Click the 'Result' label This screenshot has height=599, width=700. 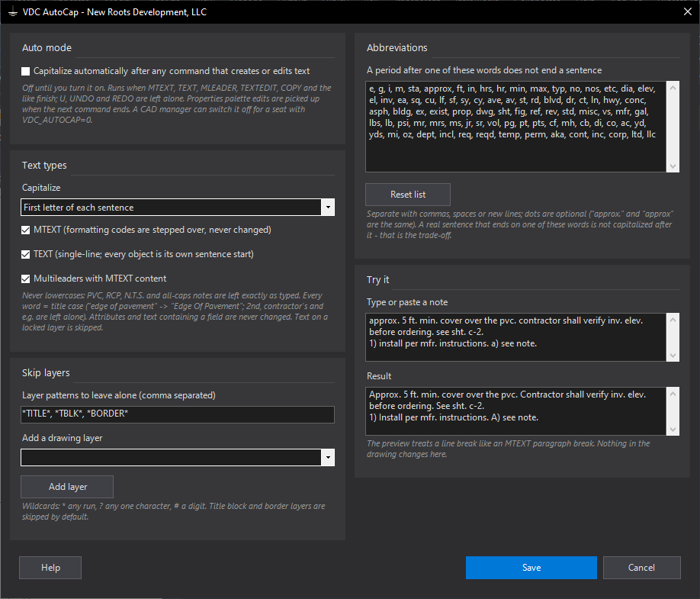(x=379, y=376)
